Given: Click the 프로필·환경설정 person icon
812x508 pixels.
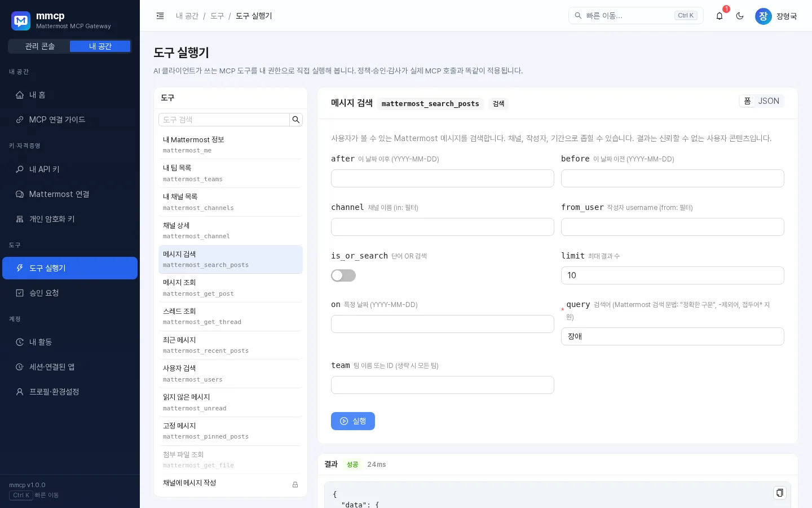Looking at the screenshot, I should 20,392.
